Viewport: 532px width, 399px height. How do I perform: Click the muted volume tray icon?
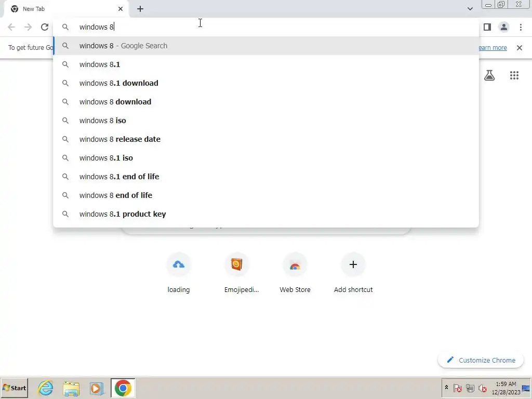tap(483, 388)
